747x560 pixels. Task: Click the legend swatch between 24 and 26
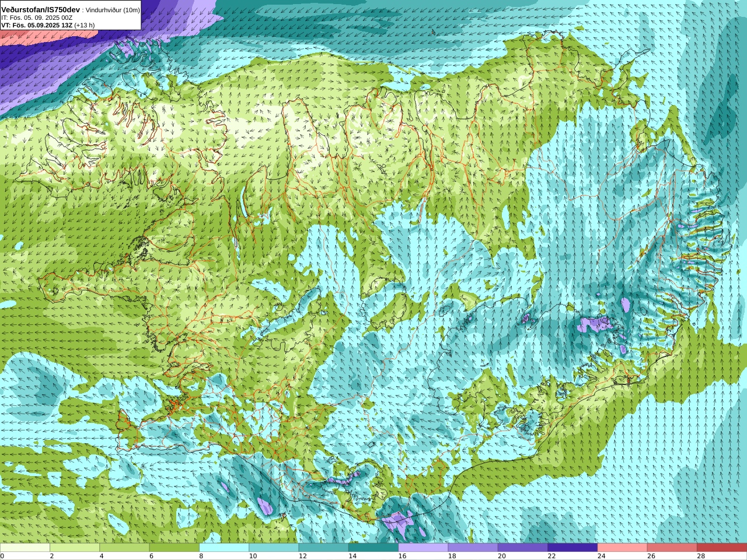click(x=622, y=548)
